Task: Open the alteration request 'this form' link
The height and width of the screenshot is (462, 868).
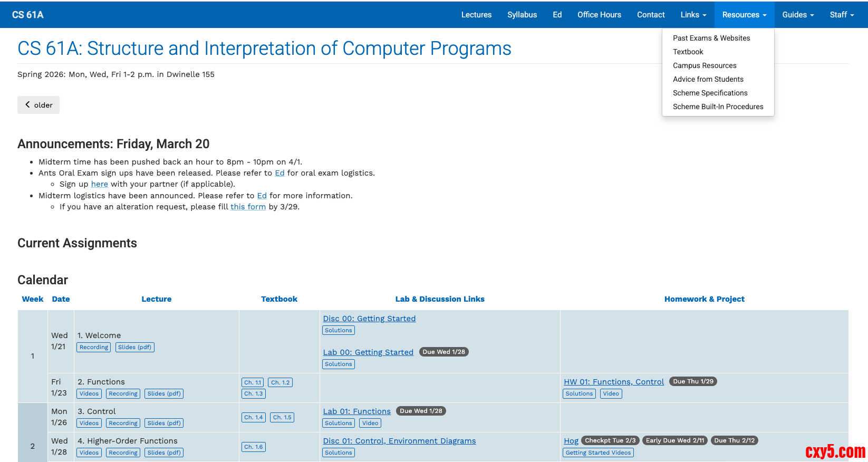Action: coord(248,207)
